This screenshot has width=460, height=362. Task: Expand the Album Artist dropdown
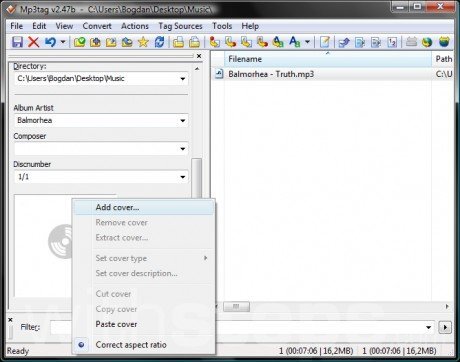183,121
